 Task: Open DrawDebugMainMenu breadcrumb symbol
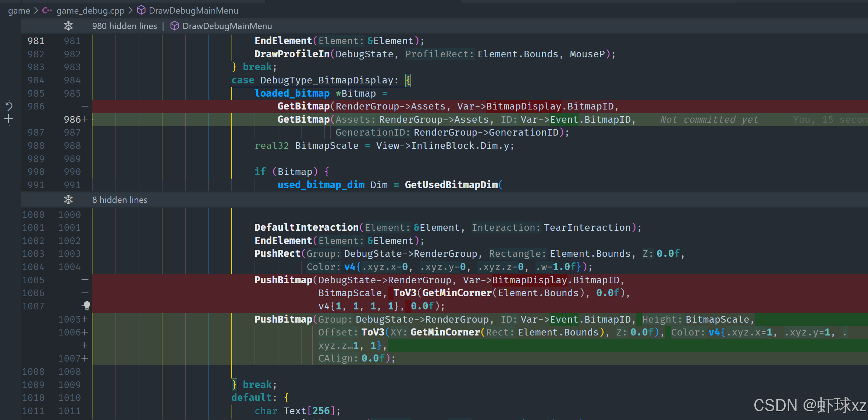[x=193, y=11]
